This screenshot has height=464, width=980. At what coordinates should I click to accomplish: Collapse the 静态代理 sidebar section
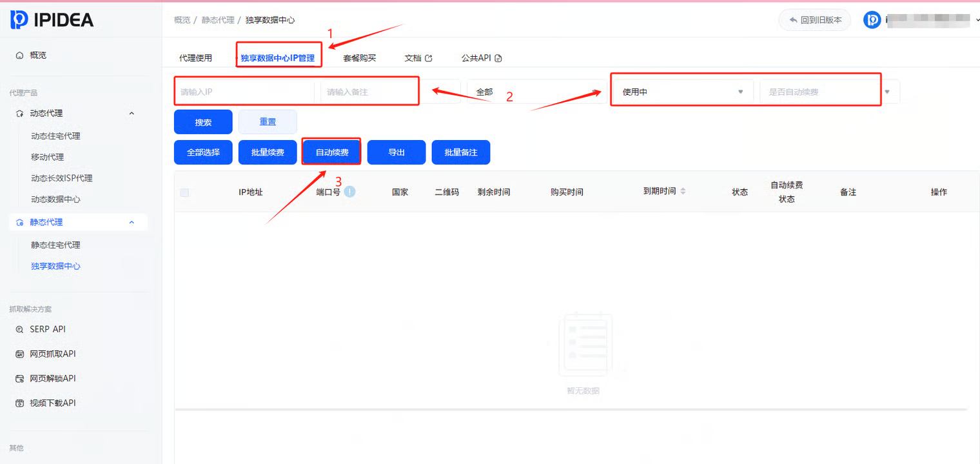coord(132,222)
